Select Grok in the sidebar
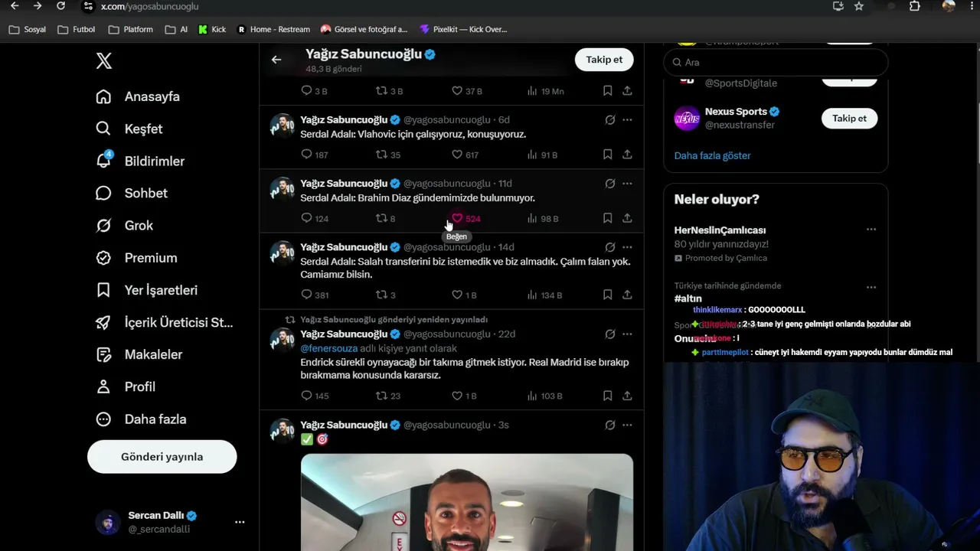 point(125,226)
